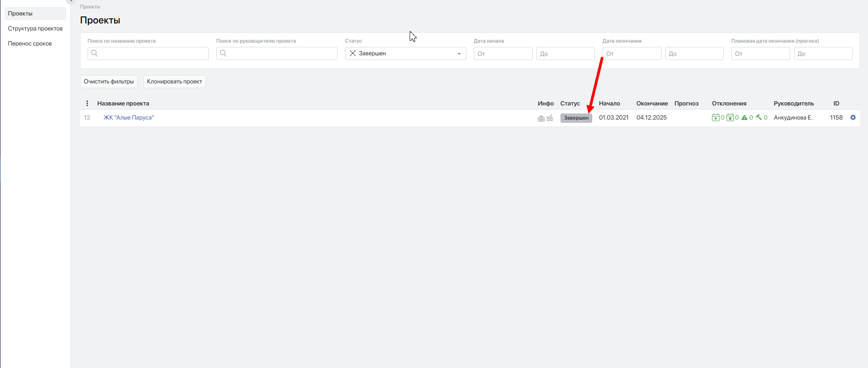This screenshot has width=868, height=368.
Task: Click the late-start calendar deviation icon
Action: pyautogui.click(x=715, y=118)
